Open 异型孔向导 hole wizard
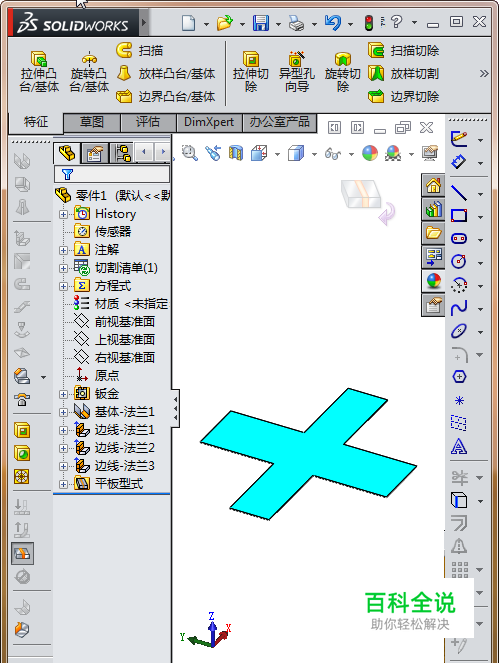 coord(296,72)
